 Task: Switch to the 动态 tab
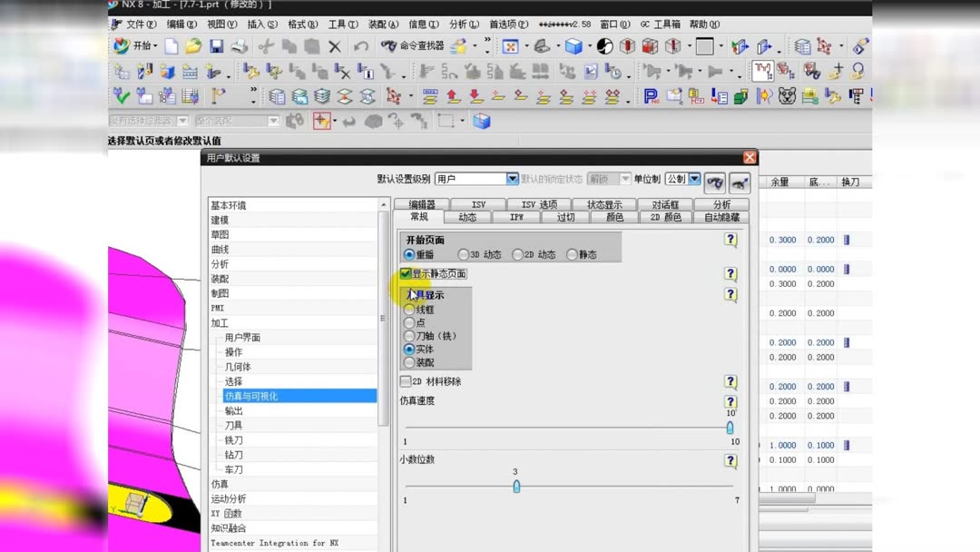467,216
